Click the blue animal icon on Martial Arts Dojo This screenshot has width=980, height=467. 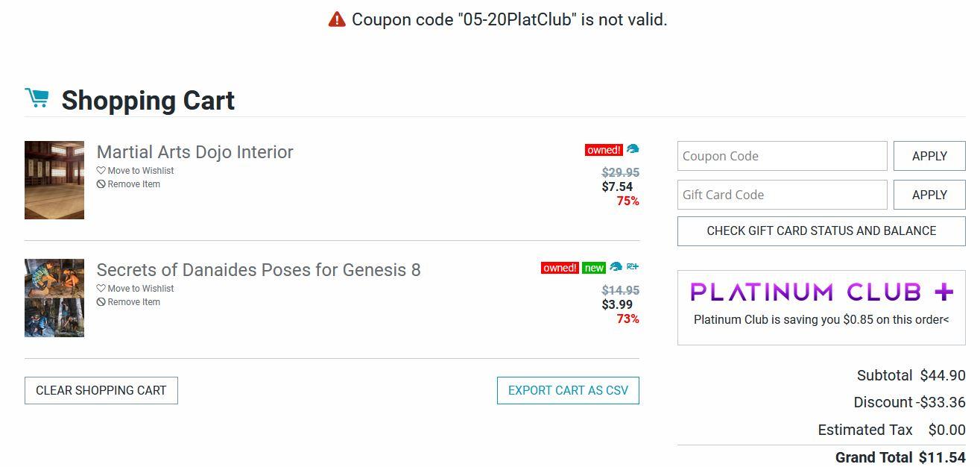tap(632, 149)
